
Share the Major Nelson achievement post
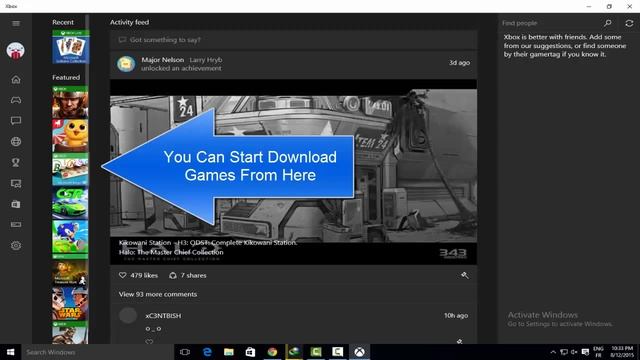click(173, 276)
